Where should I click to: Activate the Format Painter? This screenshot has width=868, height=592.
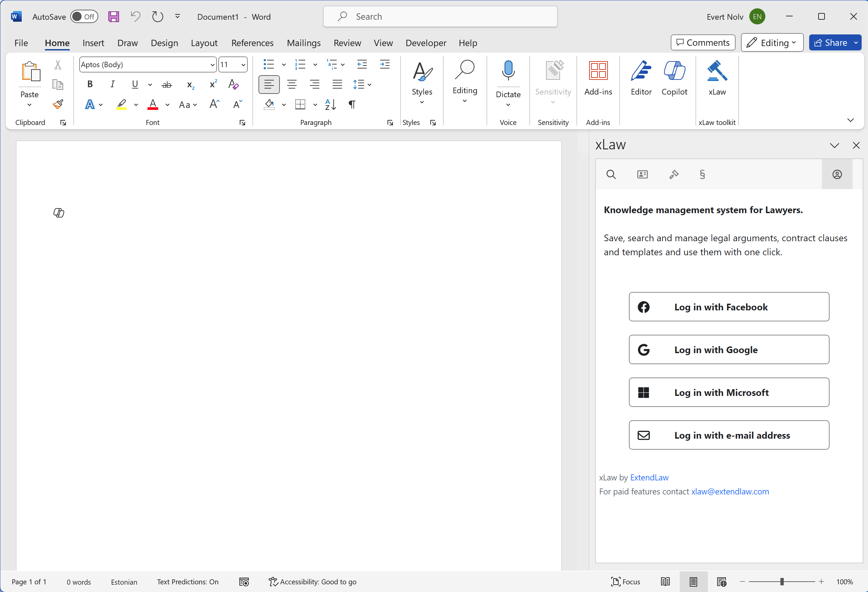(58, 105)
